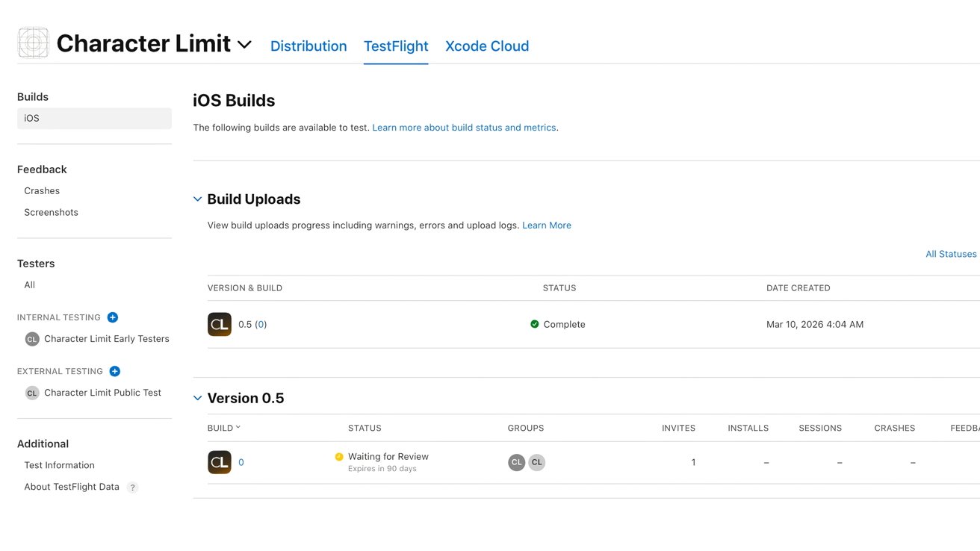Open the app switcher chevron beside Character Limit

[244, 45]
